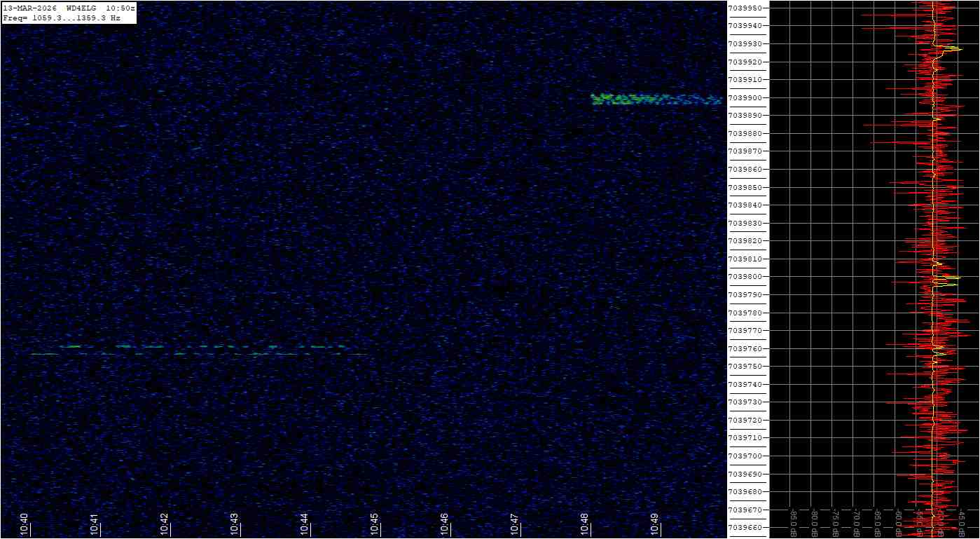
Task: Click the 10:46 time axis label
Action: click(445, 524)
